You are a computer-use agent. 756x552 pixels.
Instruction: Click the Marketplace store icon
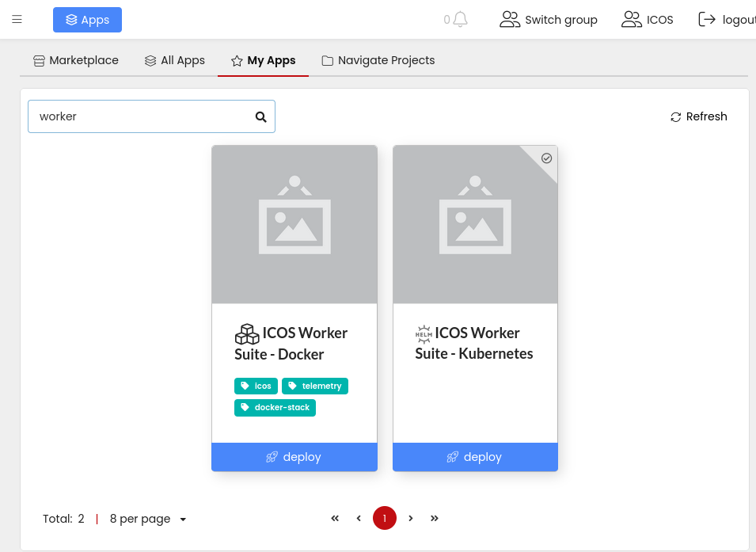[x=39, y=61]
